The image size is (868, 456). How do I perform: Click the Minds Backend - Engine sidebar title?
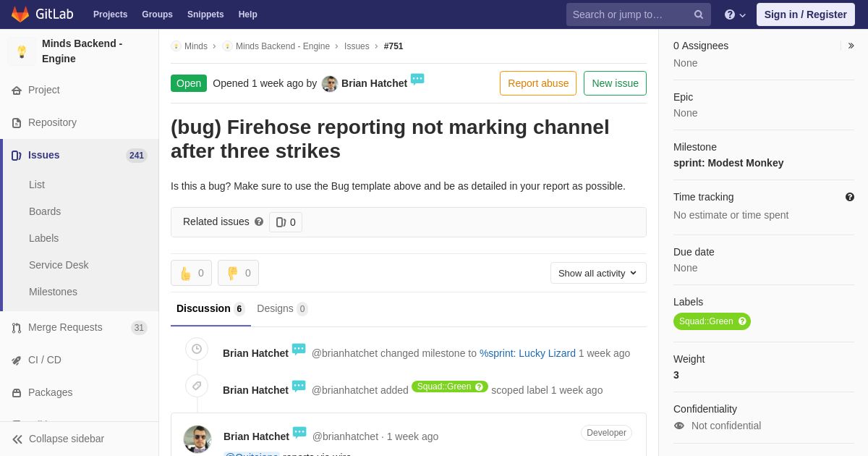[x=82, y=51]
